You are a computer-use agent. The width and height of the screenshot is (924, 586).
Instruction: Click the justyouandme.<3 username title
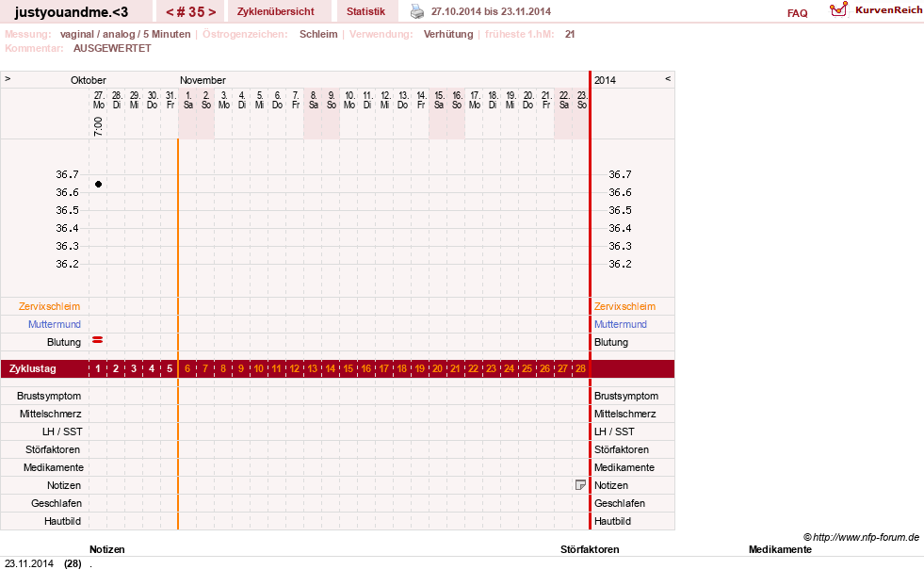tap(72, 12)
